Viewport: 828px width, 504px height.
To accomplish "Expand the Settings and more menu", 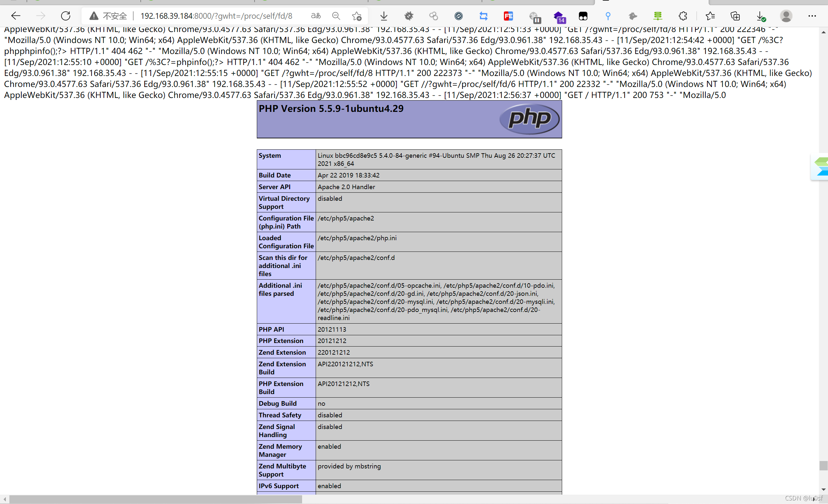I will click(x=812, y=16).
